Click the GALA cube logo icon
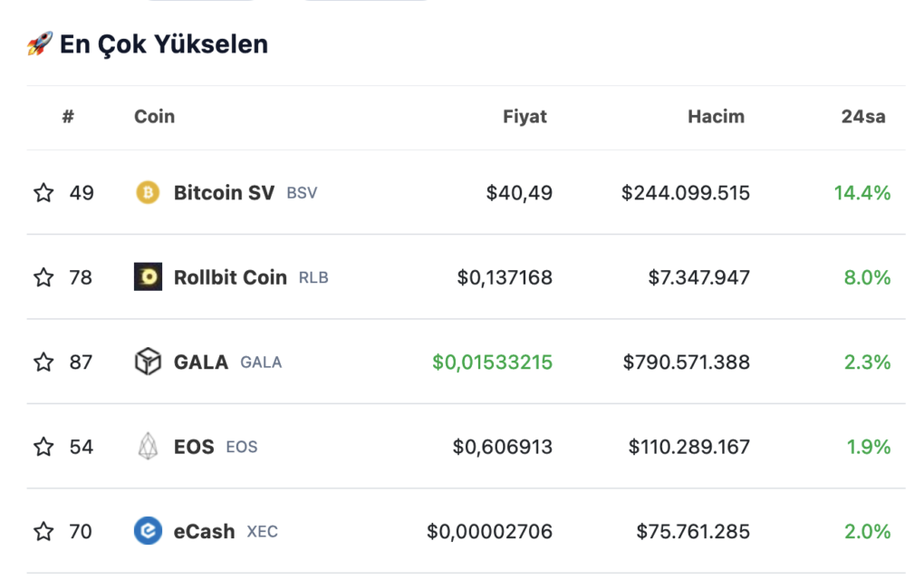 pyautogui.click(x=148, y=362)
